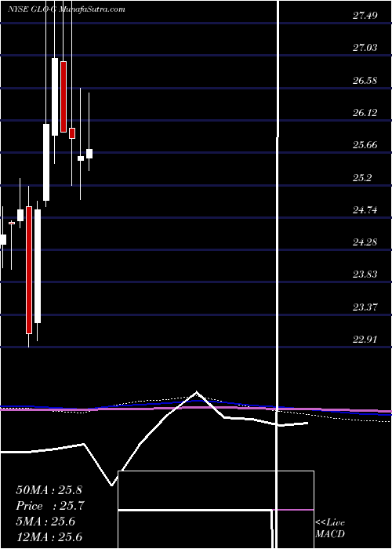392x549 pixels.
Task: Click the 27.03 price axis label
Action: [x=365, y=48]
